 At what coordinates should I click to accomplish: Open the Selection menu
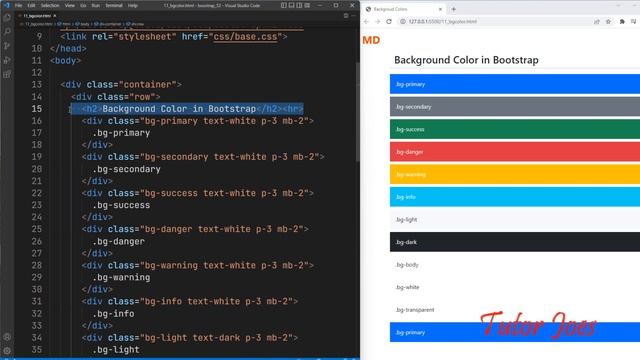click(x=50, y=5)
